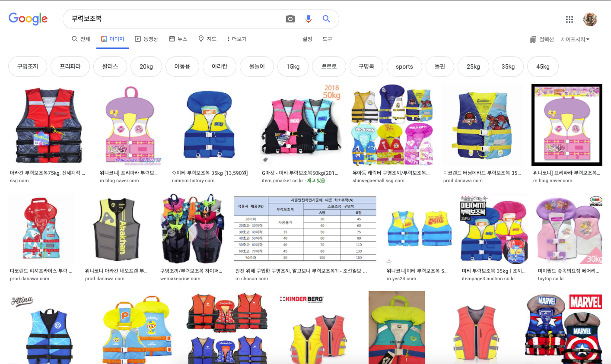611x364 pixels.
Task: Expand the 더보기 more menu
Action: click(x=236, y=39)
